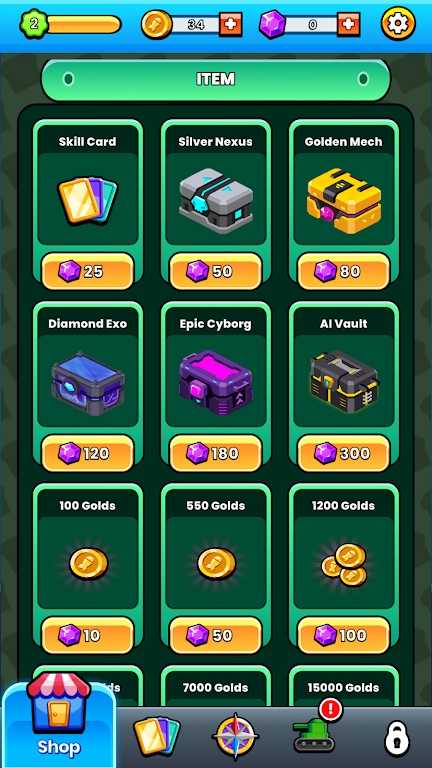The image size is (432, 768).
Task: Select the 550 Golds coin thumbnail
Action: (x=216, y=564)
